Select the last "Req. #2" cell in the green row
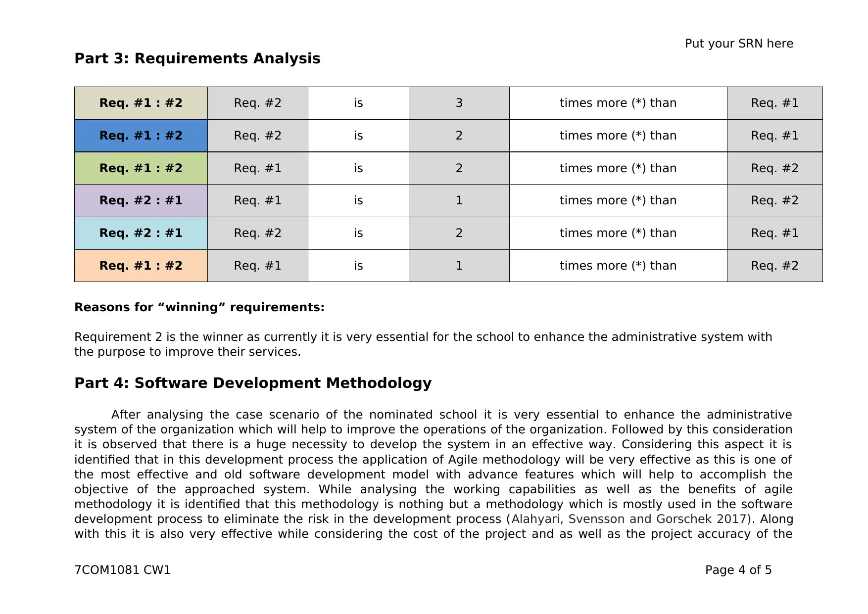The height and width of the screenshot is (614, 868). pos(775,168)
